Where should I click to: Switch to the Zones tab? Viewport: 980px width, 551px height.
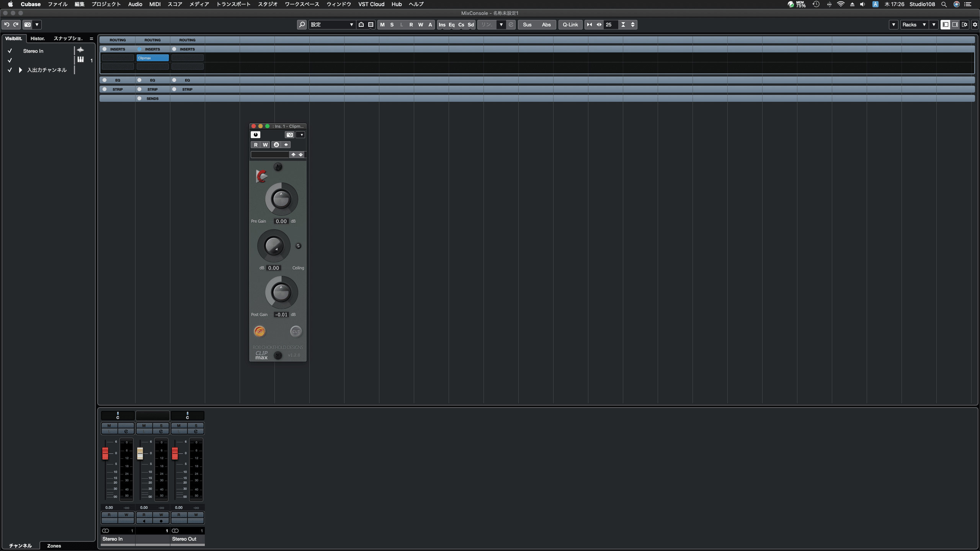[x=54, y=546]
